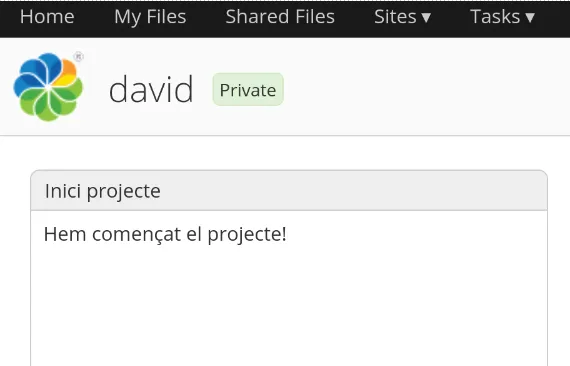570x366 pixels.
Task: Open the Home menu item
Action: pos(47,17)
